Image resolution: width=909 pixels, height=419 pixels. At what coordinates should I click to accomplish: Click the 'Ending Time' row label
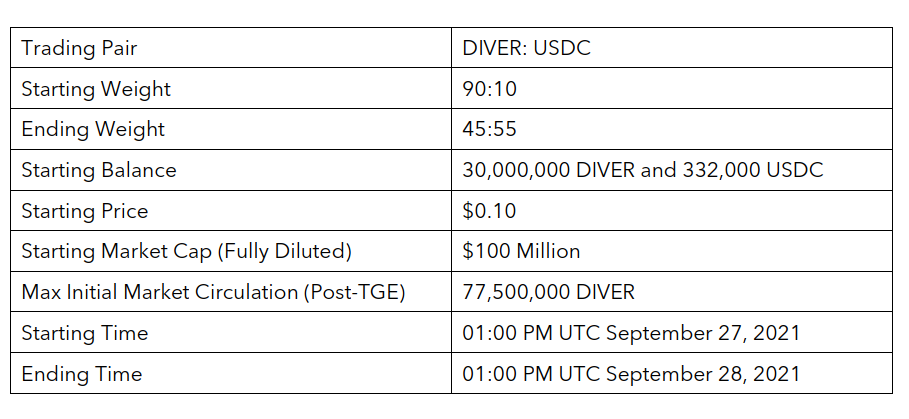pyautogui.click(x=81, y=374)
